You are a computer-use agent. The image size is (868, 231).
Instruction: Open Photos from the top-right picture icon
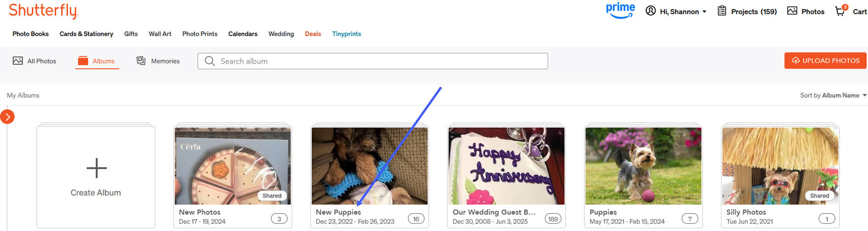792,11
